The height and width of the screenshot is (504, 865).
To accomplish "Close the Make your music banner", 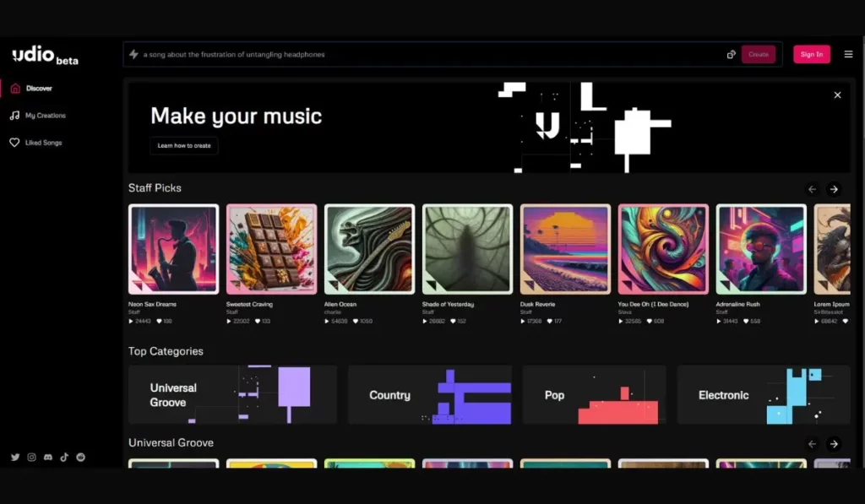I will click(837, 95).
